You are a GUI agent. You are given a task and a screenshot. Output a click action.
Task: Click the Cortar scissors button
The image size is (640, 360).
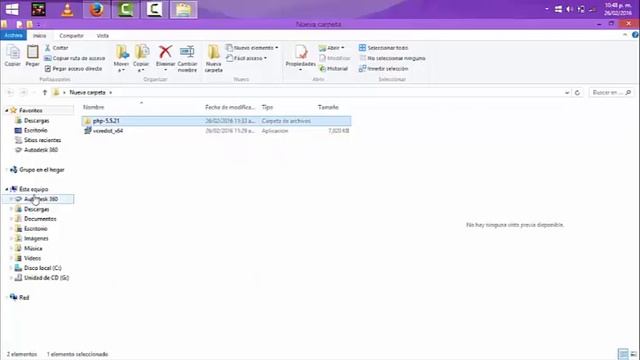(56, 48)
